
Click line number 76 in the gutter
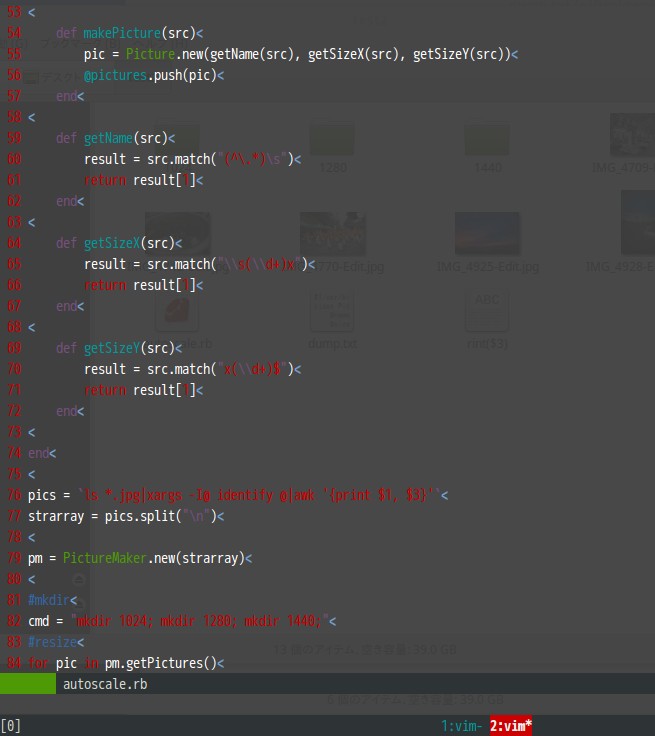pyautogui.click(x=13, y=495)
